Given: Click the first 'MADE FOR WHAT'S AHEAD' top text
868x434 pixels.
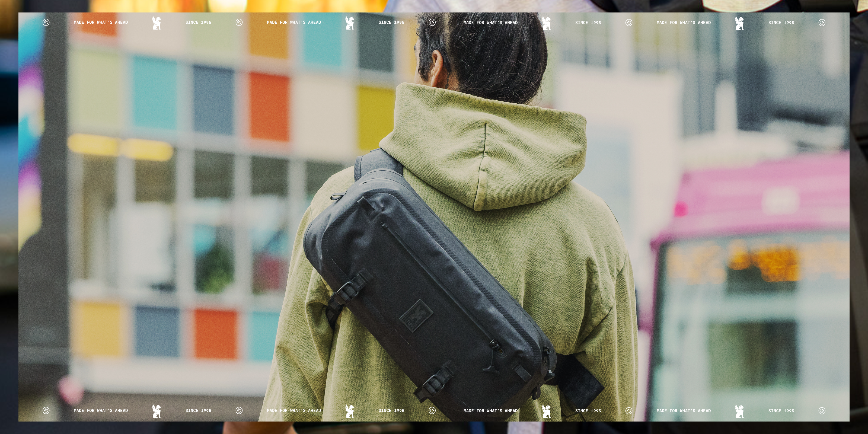Looking at the screenshot, I should pyautogui.click(x=101, y=23).
